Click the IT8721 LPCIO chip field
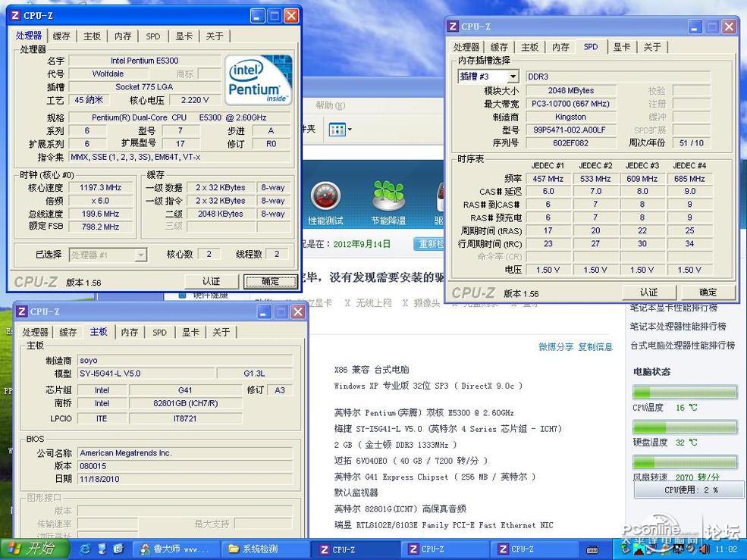 point(185,418)
